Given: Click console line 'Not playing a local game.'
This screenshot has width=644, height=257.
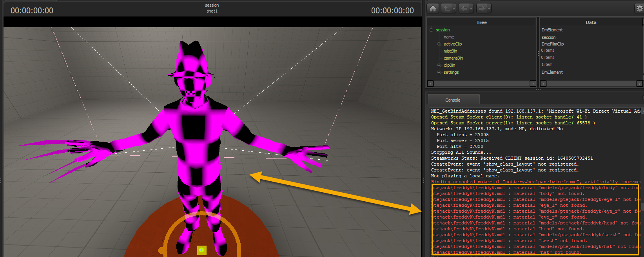Looking at the screenshot, I should coord(465,176).
